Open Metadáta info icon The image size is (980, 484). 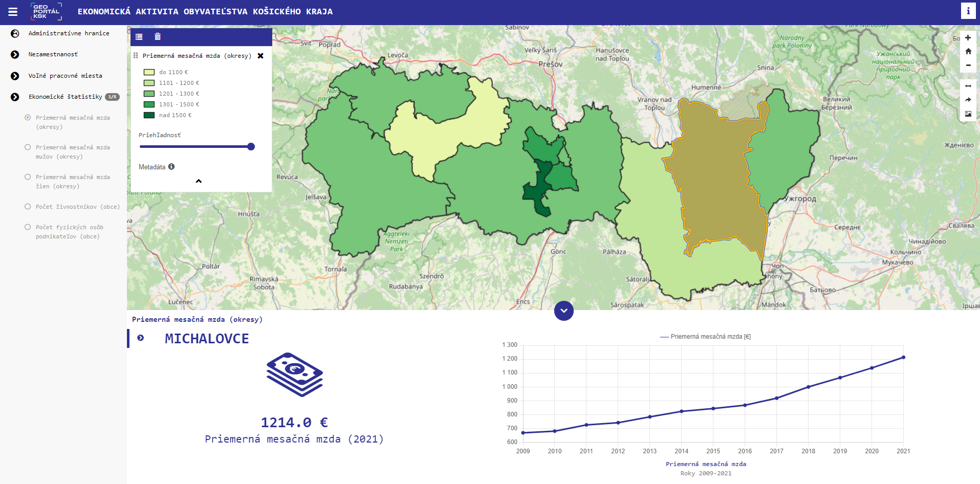[171, 167]
